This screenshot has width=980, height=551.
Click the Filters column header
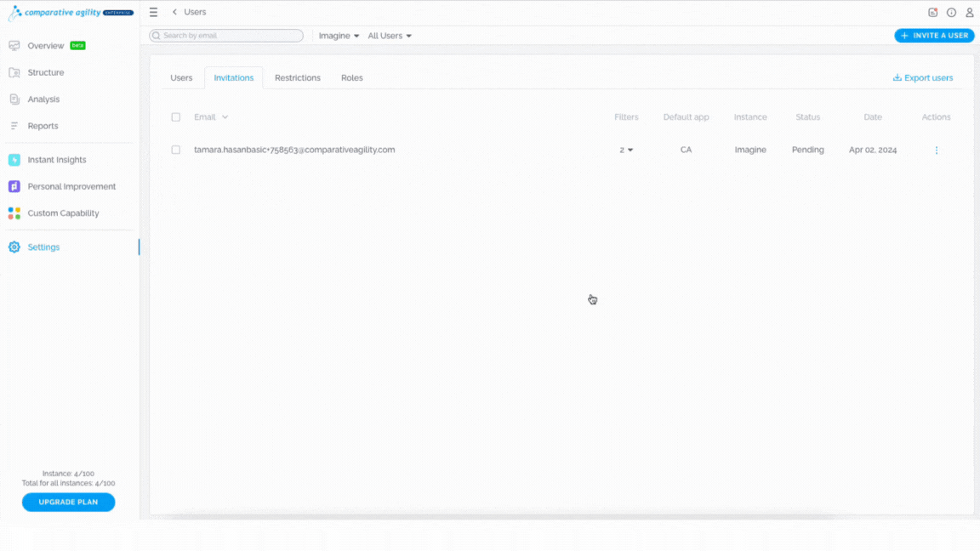pos(626,116)
